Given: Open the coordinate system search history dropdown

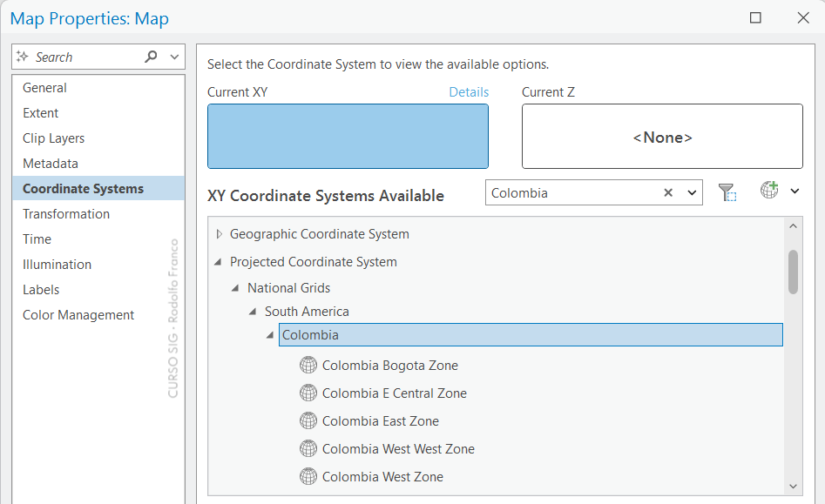Looking at the screenshot, I should pos(693,193).
